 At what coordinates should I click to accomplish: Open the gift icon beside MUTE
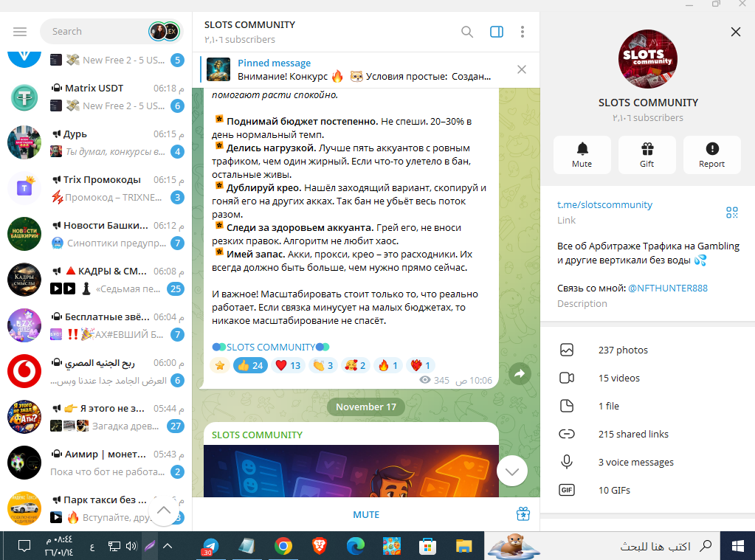click(x=523, y=514)
